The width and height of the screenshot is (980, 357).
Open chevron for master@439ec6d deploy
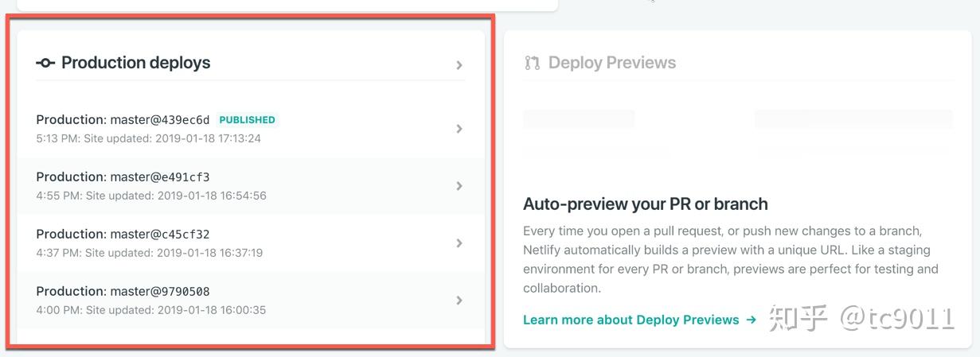coord(459,129)
